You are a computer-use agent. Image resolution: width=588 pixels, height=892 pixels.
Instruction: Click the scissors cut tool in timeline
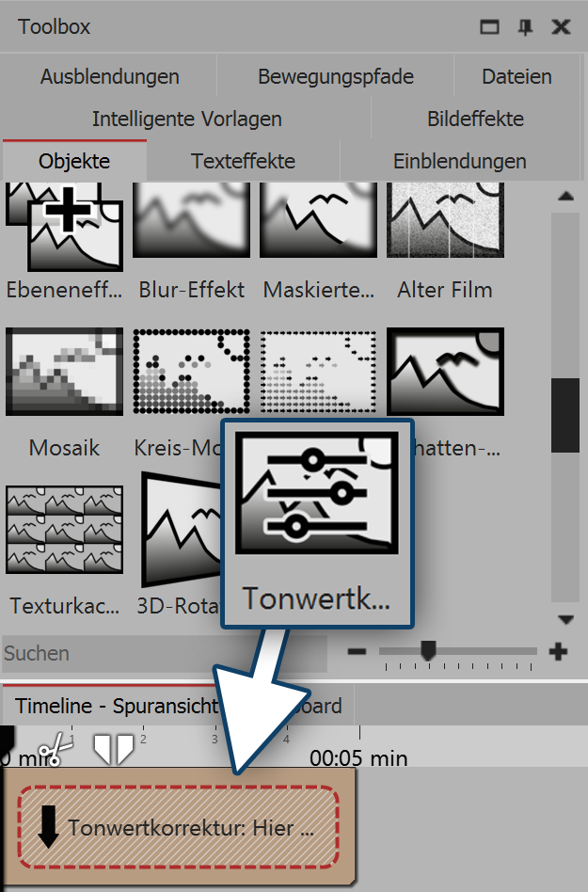pos(56,749)
